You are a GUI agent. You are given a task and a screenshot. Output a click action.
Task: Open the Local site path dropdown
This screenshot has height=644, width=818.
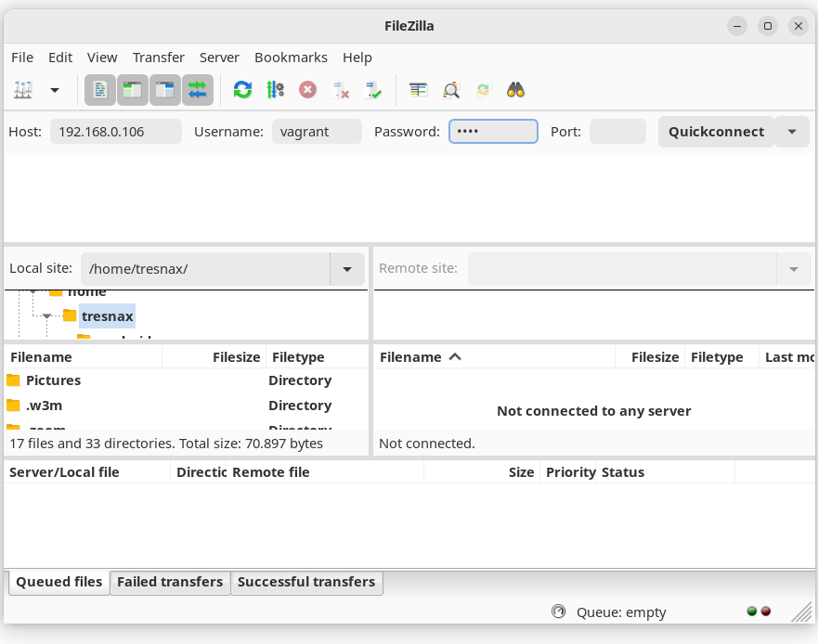[x=346, y=269]
